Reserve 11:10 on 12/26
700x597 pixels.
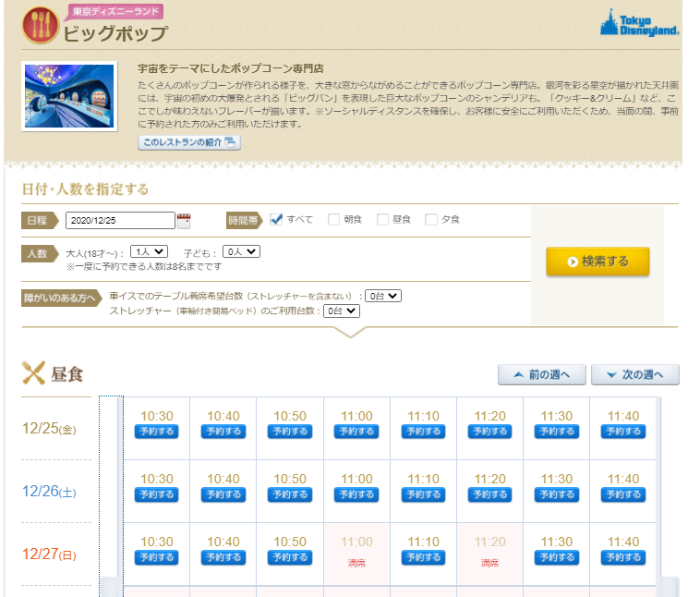(x=423, y=494)
